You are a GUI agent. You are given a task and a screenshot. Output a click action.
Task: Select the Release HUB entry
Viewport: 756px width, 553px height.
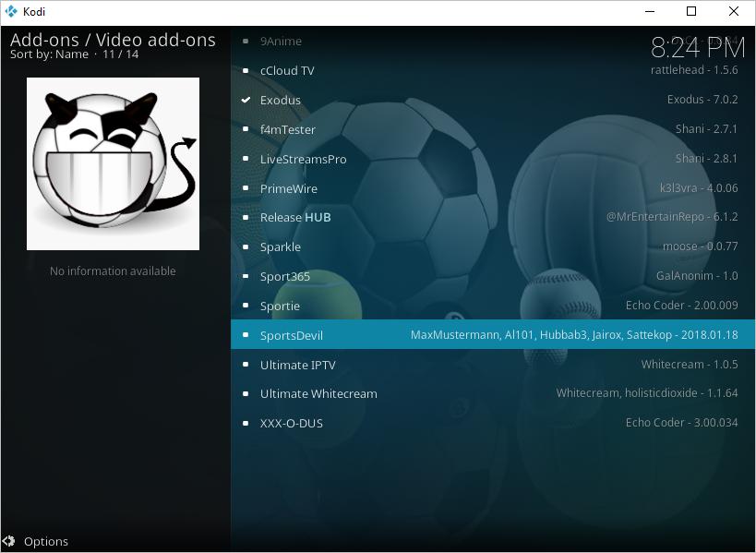[x=295, y=218]
